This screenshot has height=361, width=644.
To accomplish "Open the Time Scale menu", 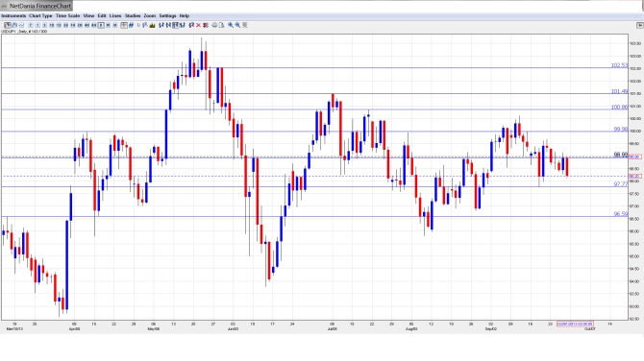I will click(x=68, y=16).
